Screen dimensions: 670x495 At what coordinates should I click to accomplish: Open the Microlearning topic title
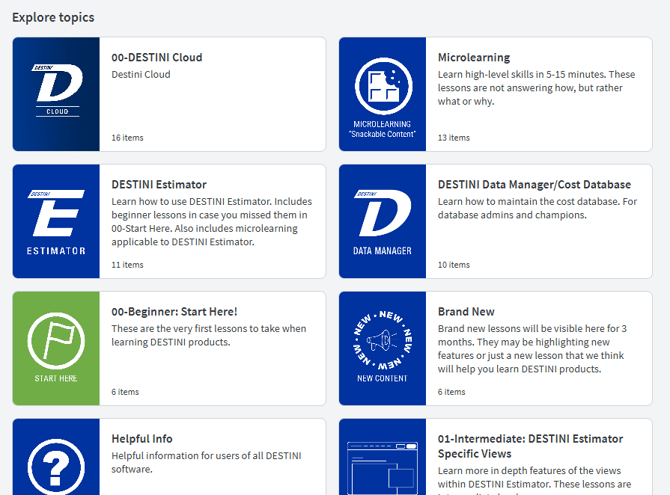coord(474,58)
